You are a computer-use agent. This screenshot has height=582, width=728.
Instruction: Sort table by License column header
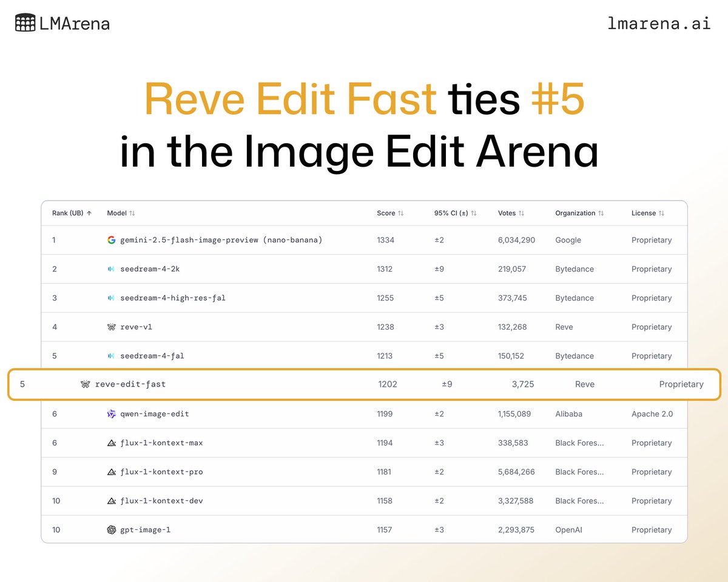[648, 213]
